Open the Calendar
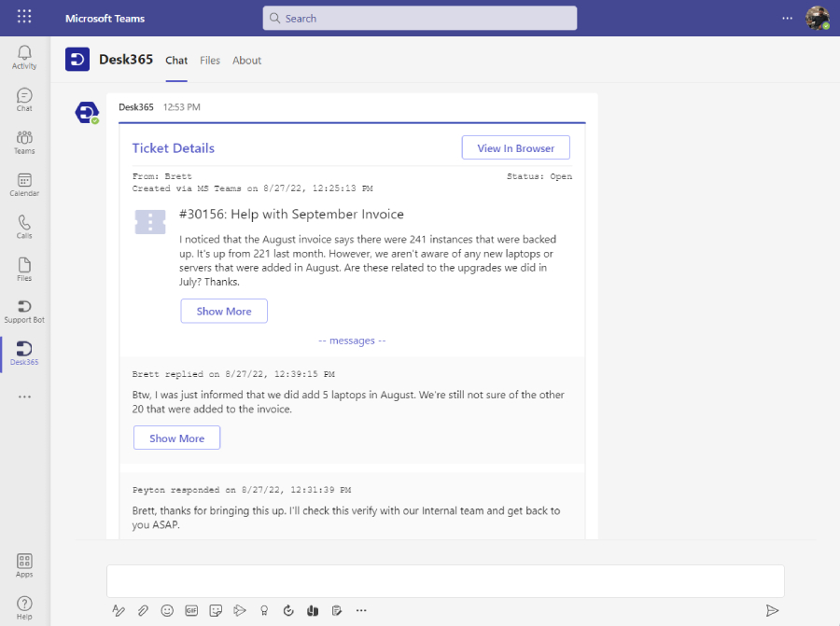The image size is (840, 626). [24, 185]
